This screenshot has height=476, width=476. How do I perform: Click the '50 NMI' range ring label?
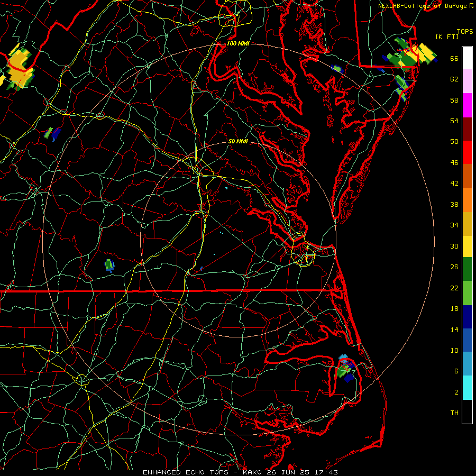(238, 141)
